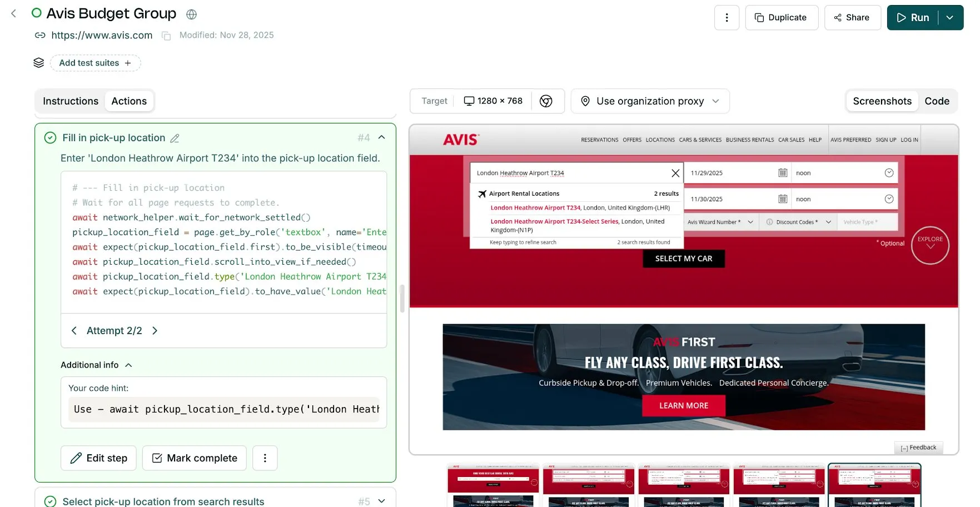Click the SIGN UP link

[886, 140]
